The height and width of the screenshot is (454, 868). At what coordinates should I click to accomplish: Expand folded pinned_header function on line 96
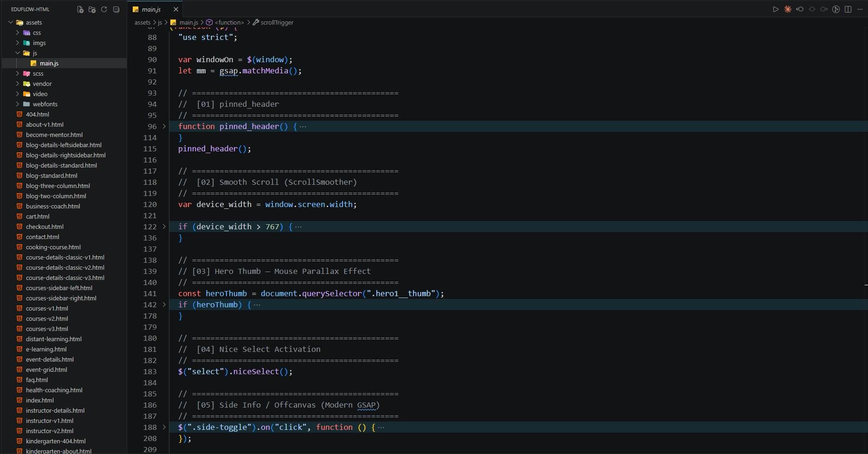click(164, 126)
